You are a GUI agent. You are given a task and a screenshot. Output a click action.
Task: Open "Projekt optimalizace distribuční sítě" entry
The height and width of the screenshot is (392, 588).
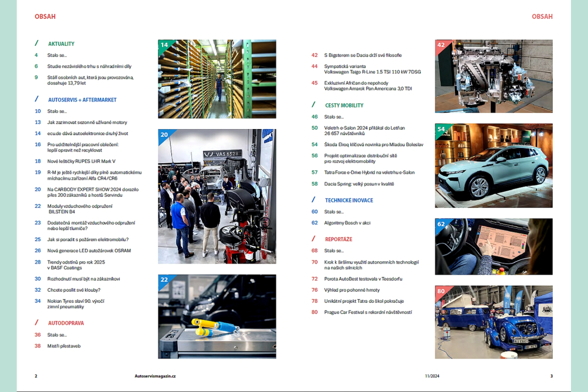click(x=361, y=158)
